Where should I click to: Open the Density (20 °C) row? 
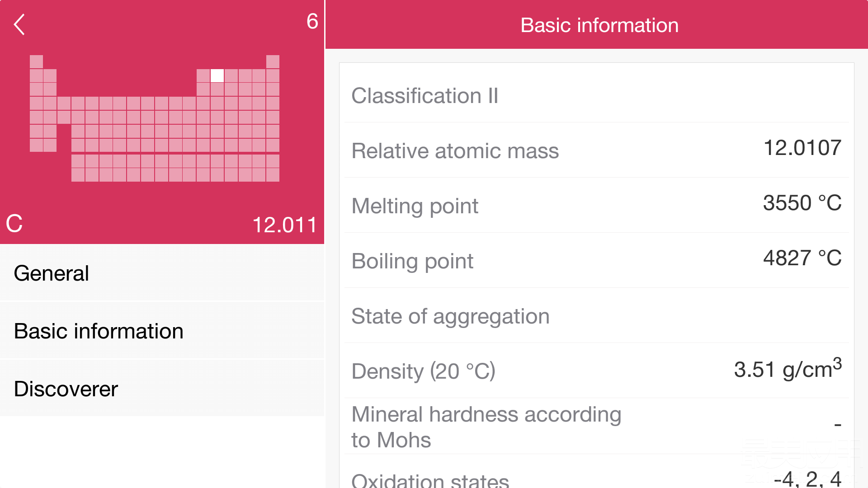(x=597, y=371)
